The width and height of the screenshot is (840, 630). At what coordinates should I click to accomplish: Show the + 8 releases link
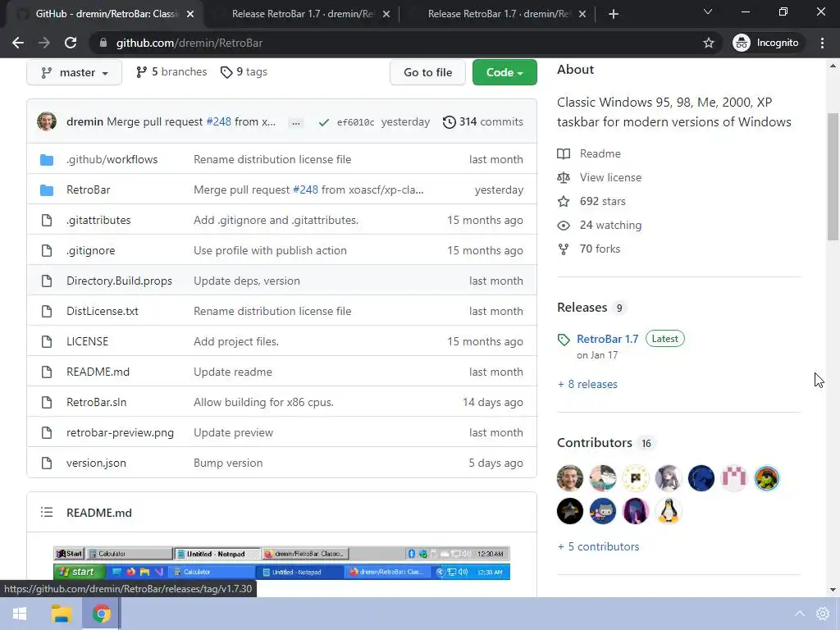587,384
